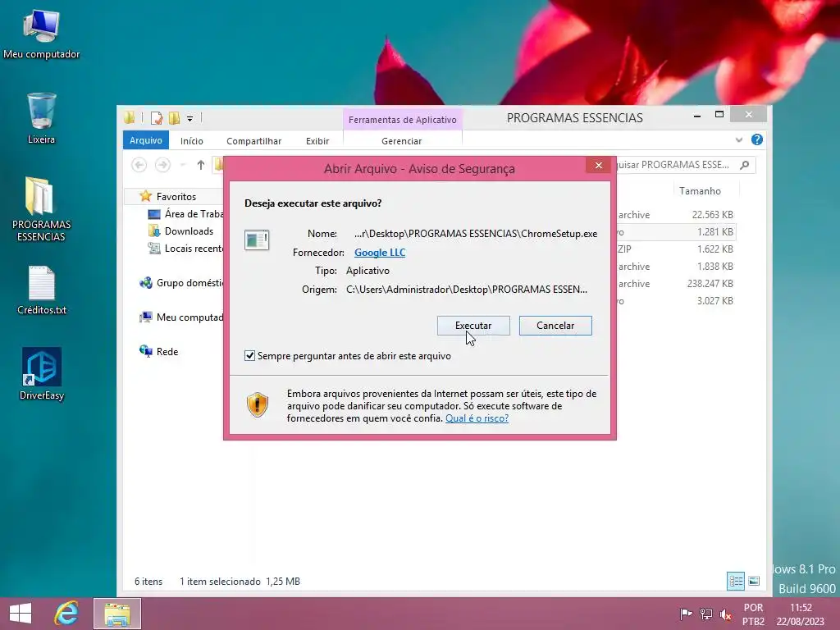
Task: Open the Google LLC publisher link
Action: tap(380, 253)
